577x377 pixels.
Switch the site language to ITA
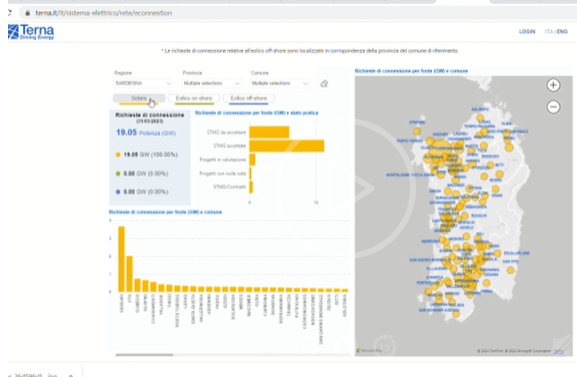click(549, 32)
